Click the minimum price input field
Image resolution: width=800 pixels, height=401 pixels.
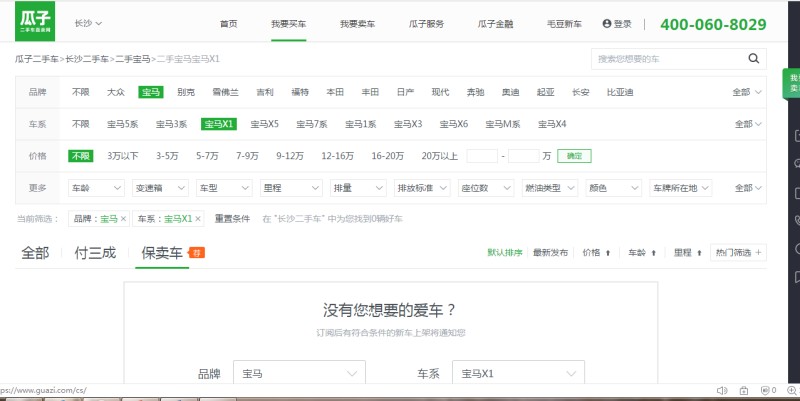coord(482,156)
